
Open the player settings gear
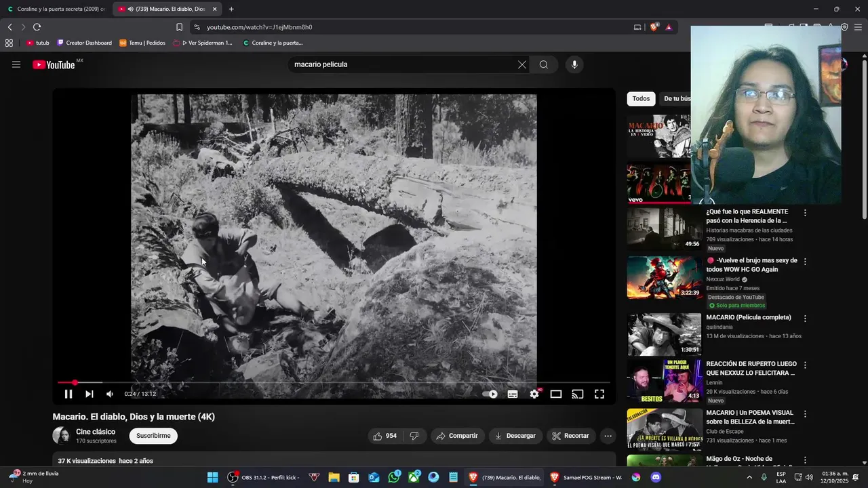(x=534, y=394)
